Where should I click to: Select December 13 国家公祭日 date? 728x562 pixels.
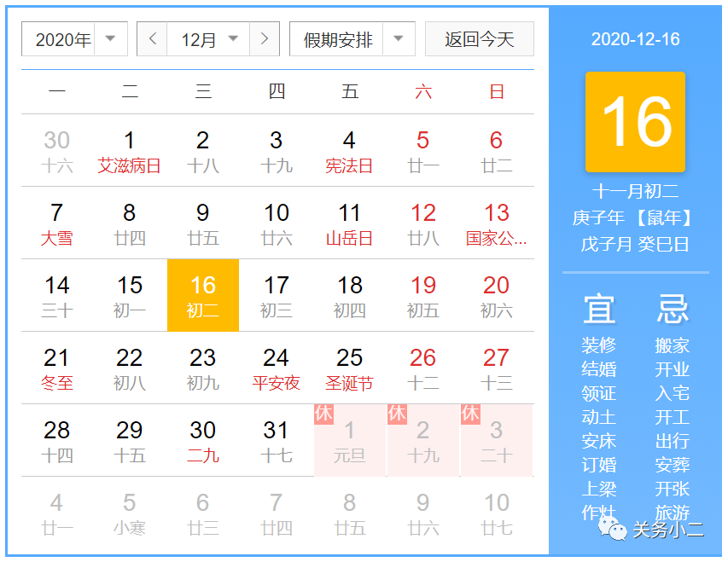pyautogui.click(x=496, y=225)
